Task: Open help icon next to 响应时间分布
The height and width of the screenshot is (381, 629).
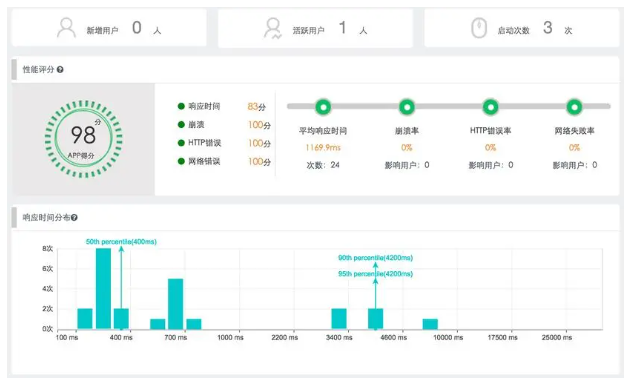Action: [x=74, y=218]
